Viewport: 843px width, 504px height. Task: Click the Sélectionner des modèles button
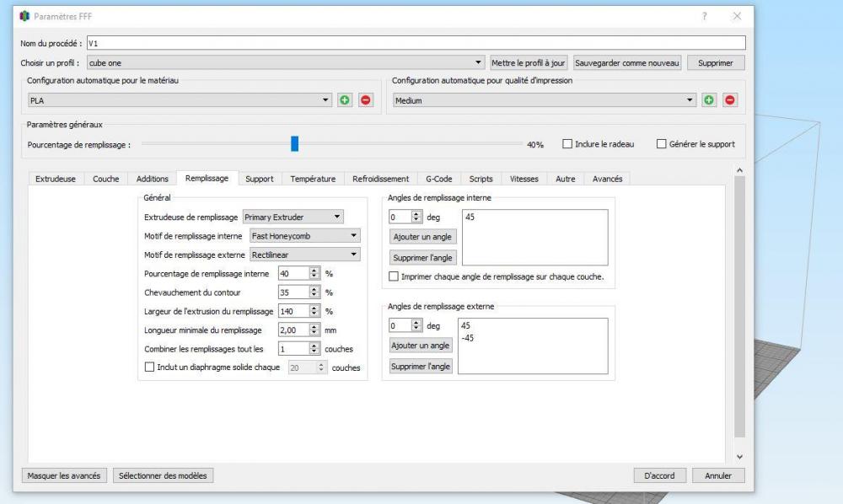tap(163, 475)
